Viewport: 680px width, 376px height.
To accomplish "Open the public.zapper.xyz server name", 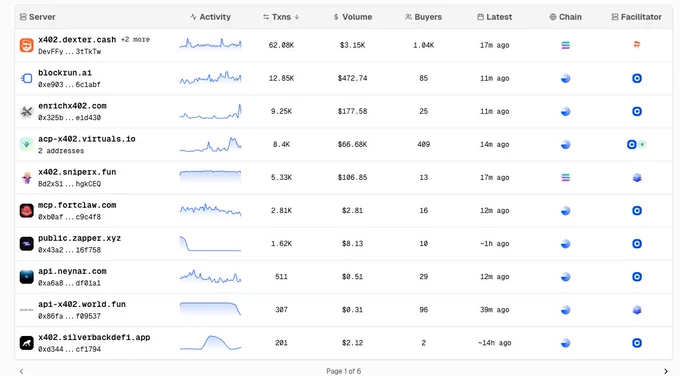I will click(x=79, y=239).
